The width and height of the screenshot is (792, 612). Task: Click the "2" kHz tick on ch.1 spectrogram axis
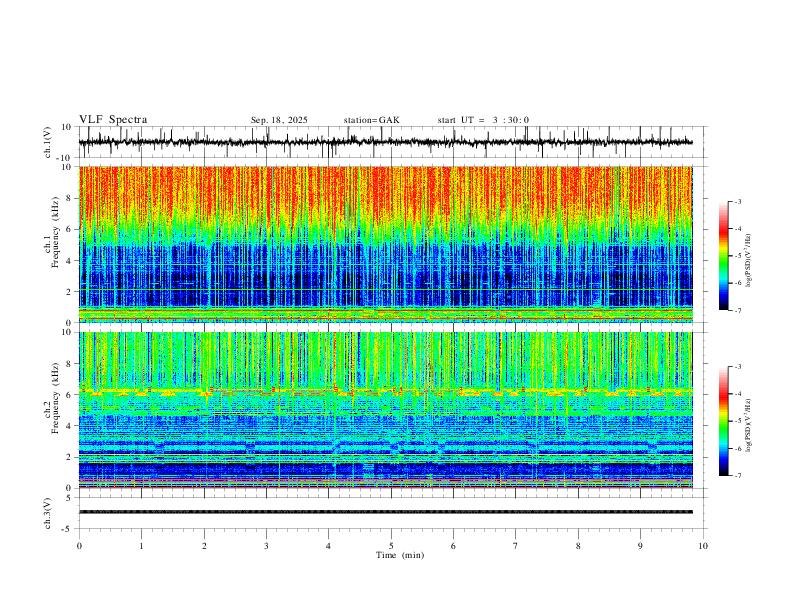coord(69,291)
